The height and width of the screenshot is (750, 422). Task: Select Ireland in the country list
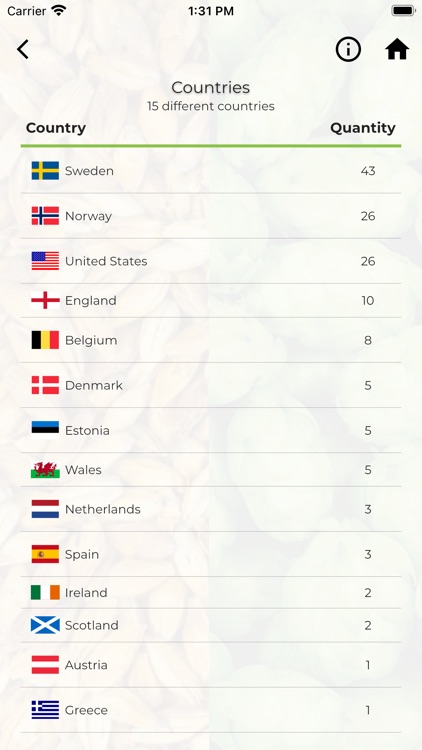pyautogui.click(x=211, y=593)
